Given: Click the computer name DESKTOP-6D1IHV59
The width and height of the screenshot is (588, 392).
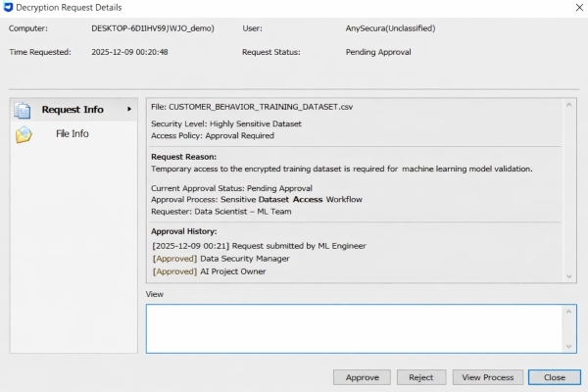Looking at the screenshot, I should [x=153, y=28].
